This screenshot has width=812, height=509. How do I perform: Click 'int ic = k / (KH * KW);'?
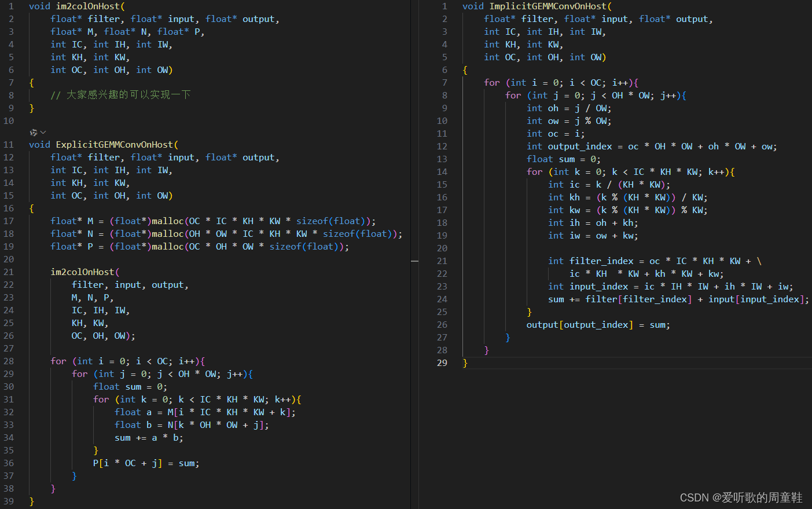tap(609, 185)
